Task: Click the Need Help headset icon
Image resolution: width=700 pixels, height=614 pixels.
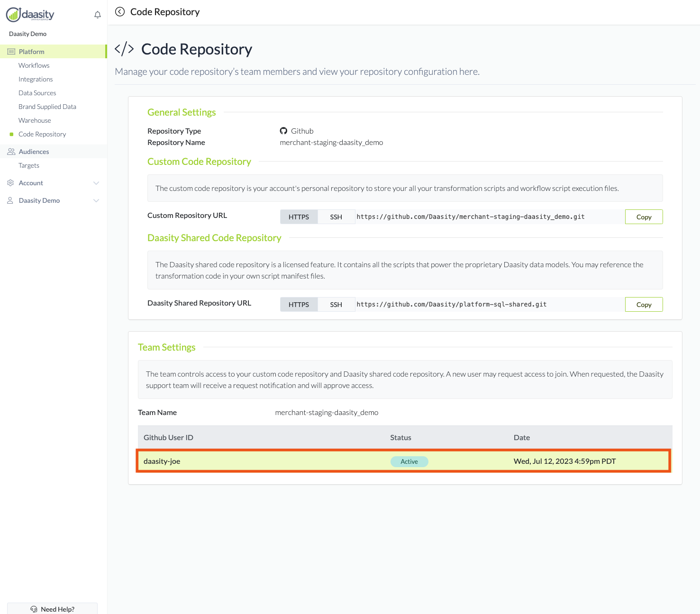Action: pos(34,609)
